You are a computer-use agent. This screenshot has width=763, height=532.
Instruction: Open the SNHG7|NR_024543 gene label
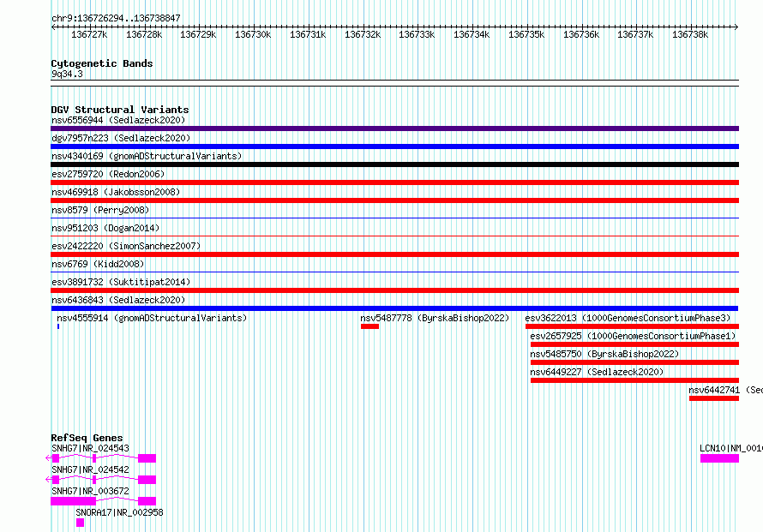point(90,448)
